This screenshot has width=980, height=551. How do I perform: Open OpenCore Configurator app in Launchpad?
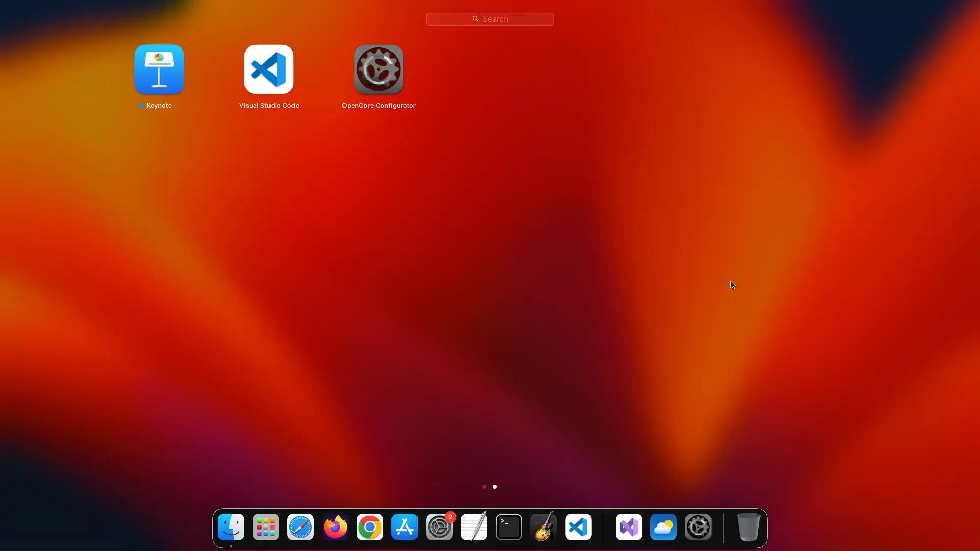coord(379,70)
